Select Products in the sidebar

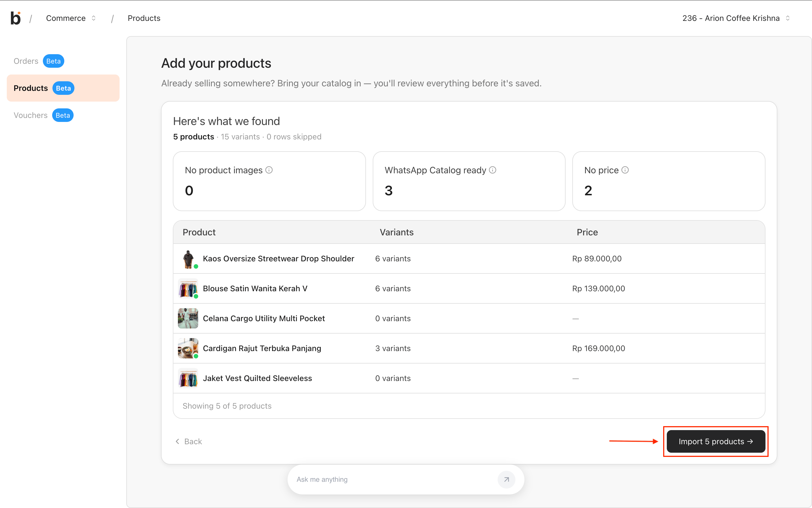click(63, 88)
